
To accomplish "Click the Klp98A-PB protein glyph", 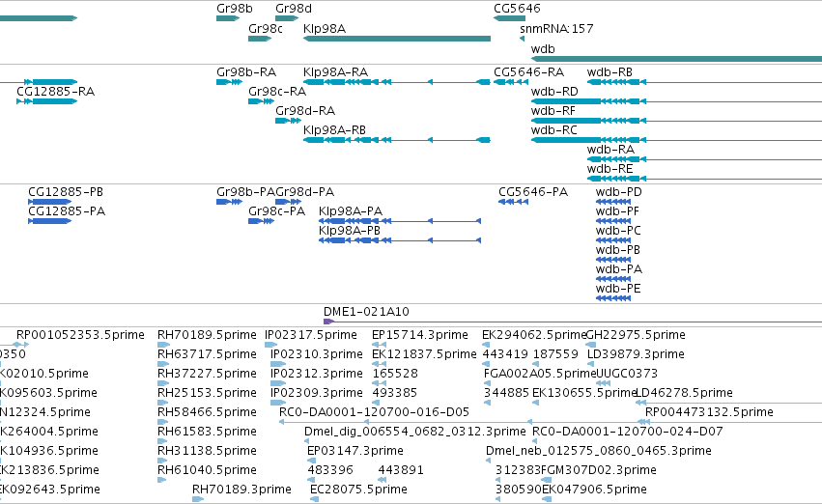I will (400, 240).
